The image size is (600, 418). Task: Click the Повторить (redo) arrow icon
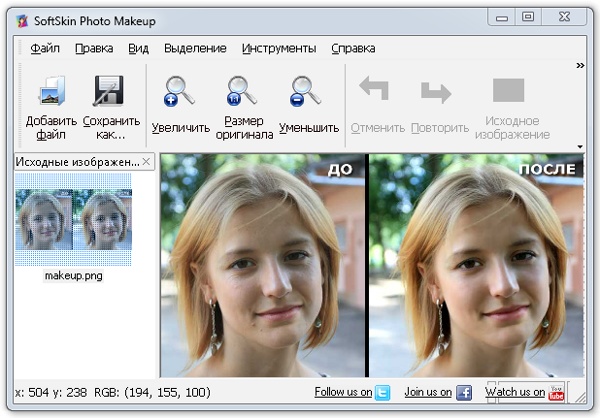(x=438, y=92)
